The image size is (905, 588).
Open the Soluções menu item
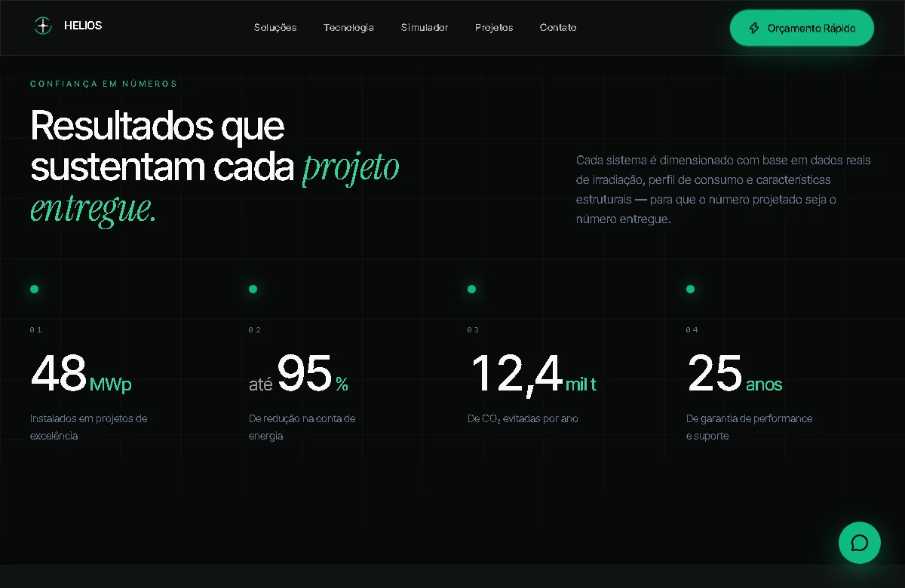[x=275, y=27]
